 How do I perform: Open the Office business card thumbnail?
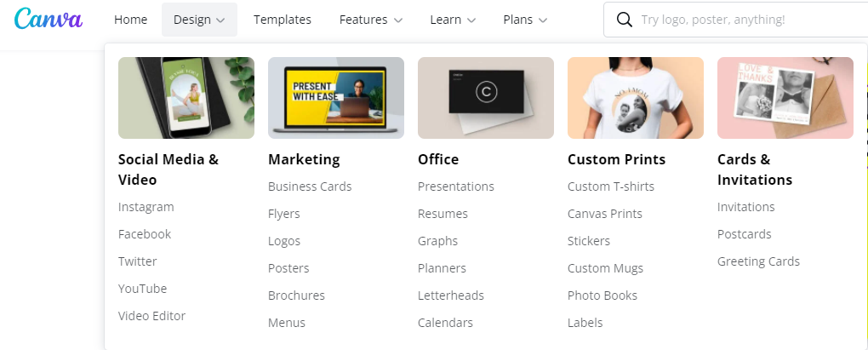click(x=485, y=97)
